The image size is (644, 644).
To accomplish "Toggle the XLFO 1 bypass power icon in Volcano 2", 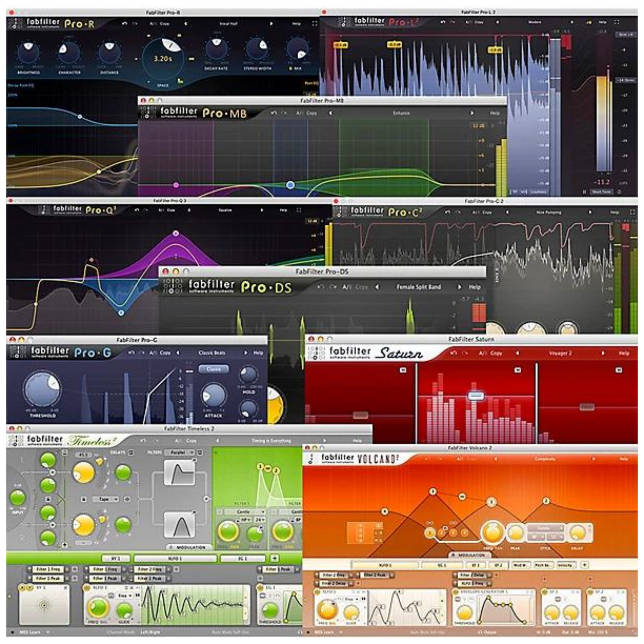I will (x=317, y=592).
